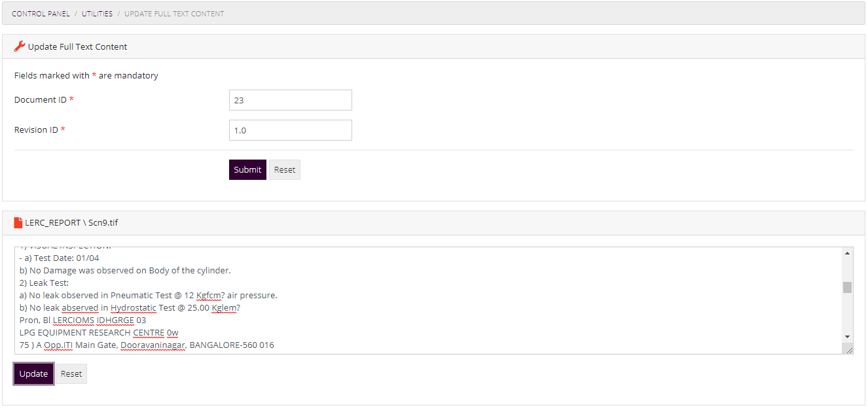This screenshot has width=868, height=414.
Task: Click the file icon beside LERC_REPORT
Action: pos(18,223)
